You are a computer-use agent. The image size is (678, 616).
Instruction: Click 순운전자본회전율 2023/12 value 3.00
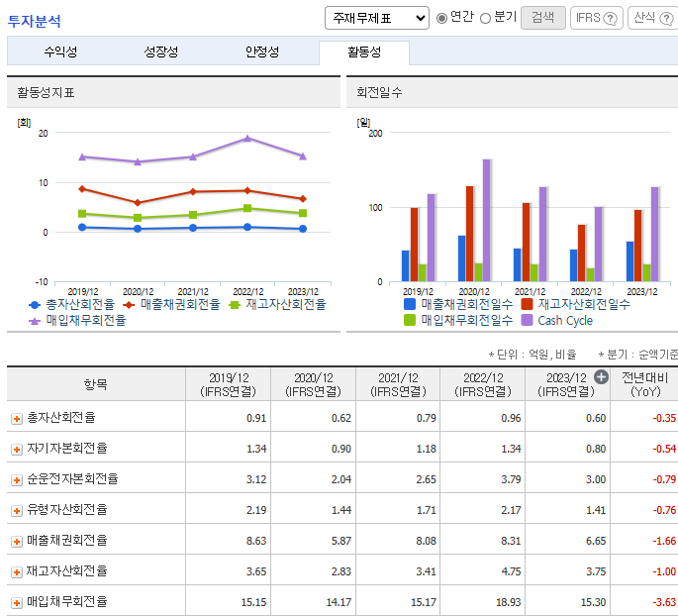(596, 479)
